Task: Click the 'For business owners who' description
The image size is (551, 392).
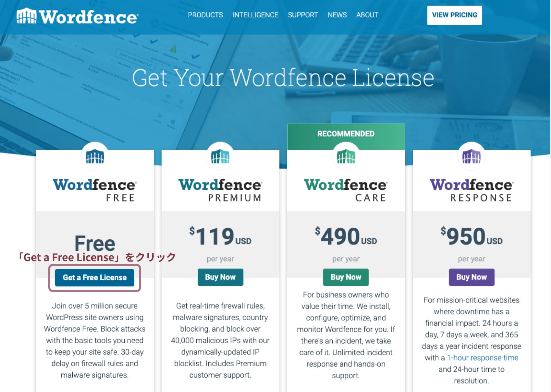Action: pos(346,335)
